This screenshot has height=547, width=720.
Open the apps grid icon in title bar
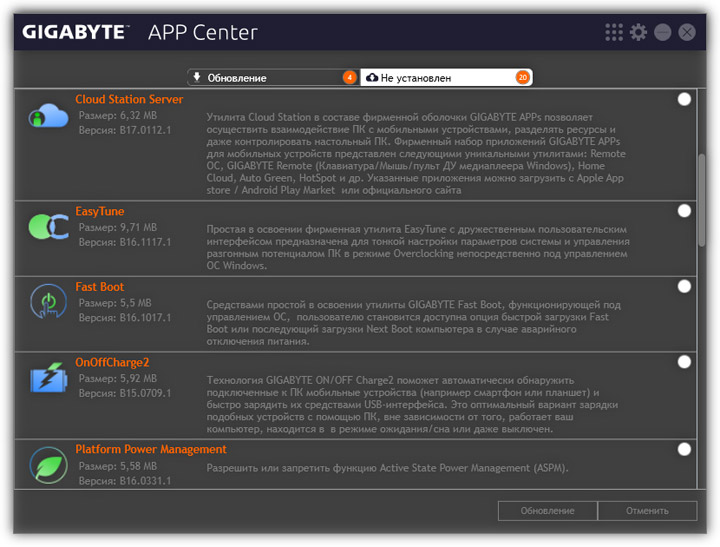[614, 33]
